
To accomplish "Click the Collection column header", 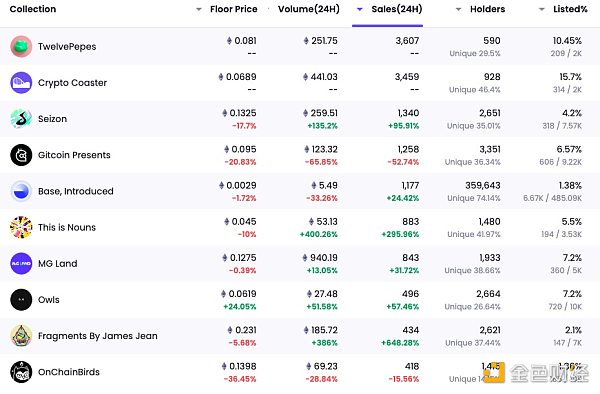I will pos(33,9).
